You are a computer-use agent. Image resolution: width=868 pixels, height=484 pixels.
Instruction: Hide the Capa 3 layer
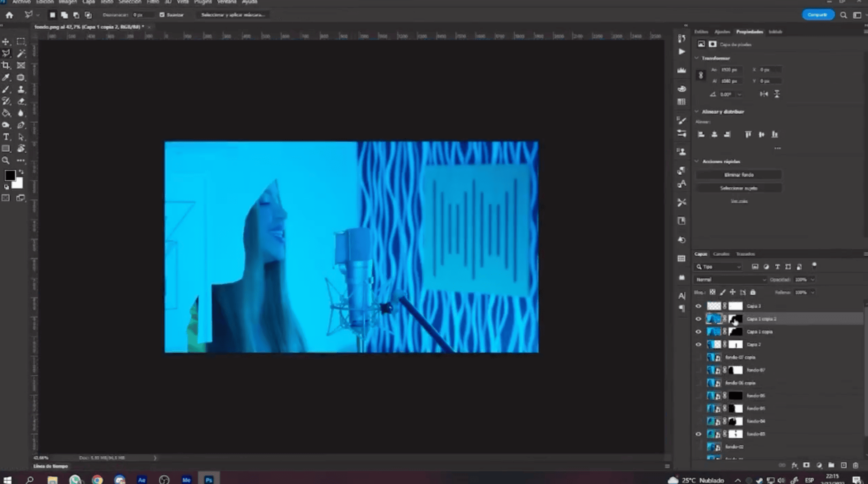point(698,306)
